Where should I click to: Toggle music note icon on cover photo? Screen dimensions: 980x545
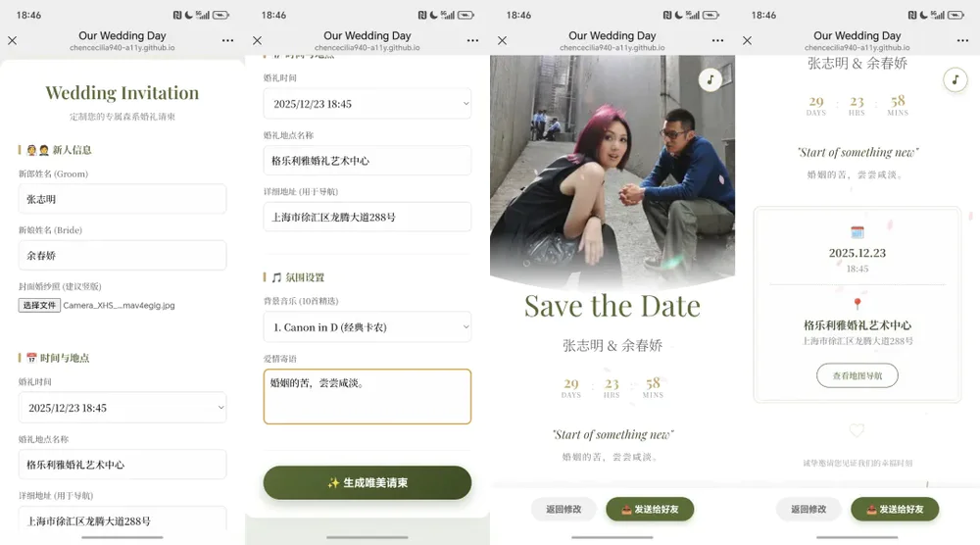710,79
